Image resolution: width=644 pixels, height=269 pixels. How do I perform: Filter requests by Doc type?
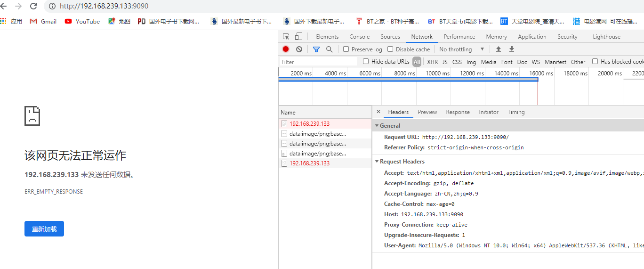pos(522,62)
